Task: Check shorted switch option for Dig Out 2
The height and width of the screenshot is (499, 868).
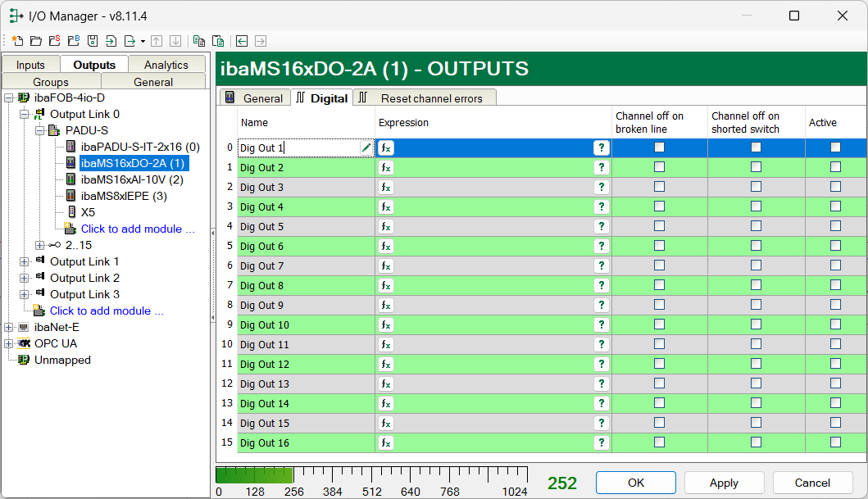Action: click(756, 166)
